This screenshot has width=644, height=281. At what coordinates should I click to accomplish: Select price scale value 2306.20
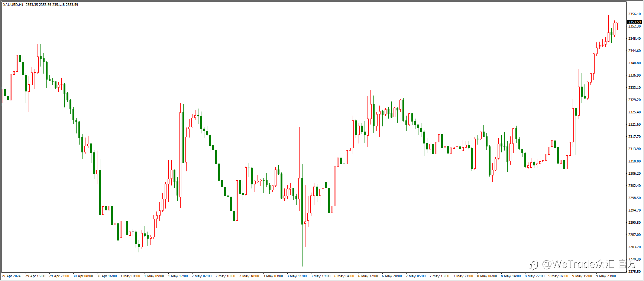coord(634,174)
